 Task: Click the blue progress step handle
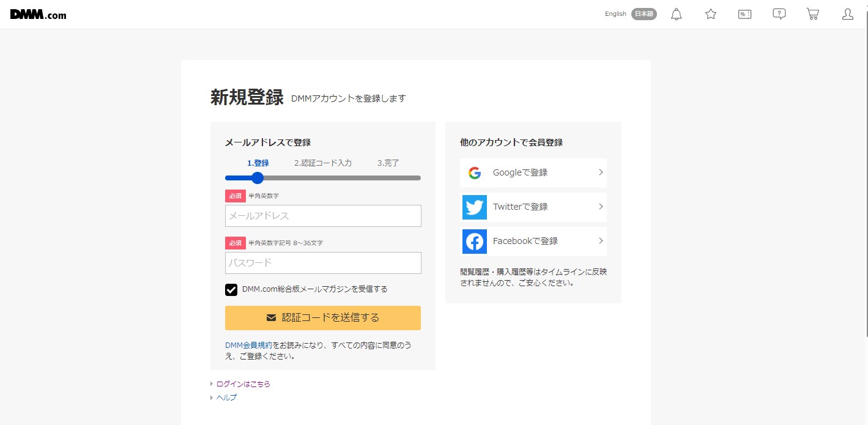click(x=258, y=178)
